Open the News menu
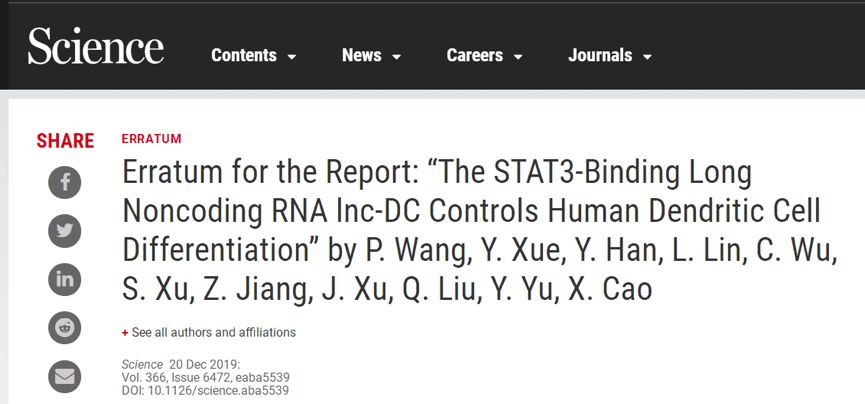Image resolution: width=865 pixels, height=404 pixels. click(x=361, y=56)
